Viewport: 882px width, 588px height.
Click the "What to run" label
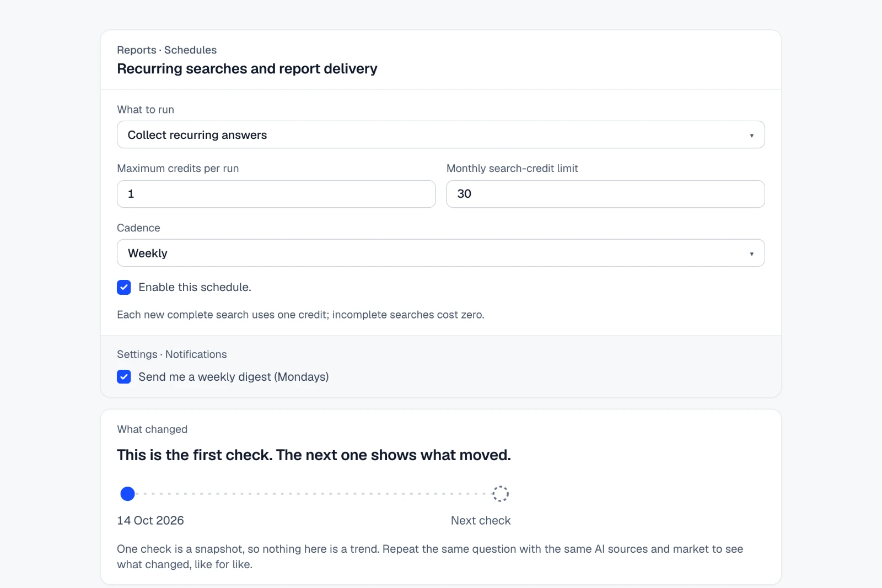pyautogui.click(x=146, y=110)
